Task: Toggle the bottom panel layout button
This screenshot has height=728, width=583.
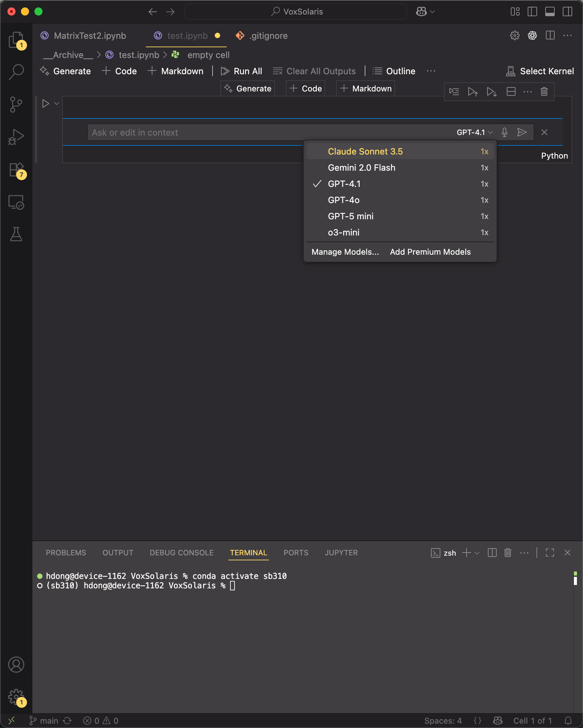Action: 550,12
